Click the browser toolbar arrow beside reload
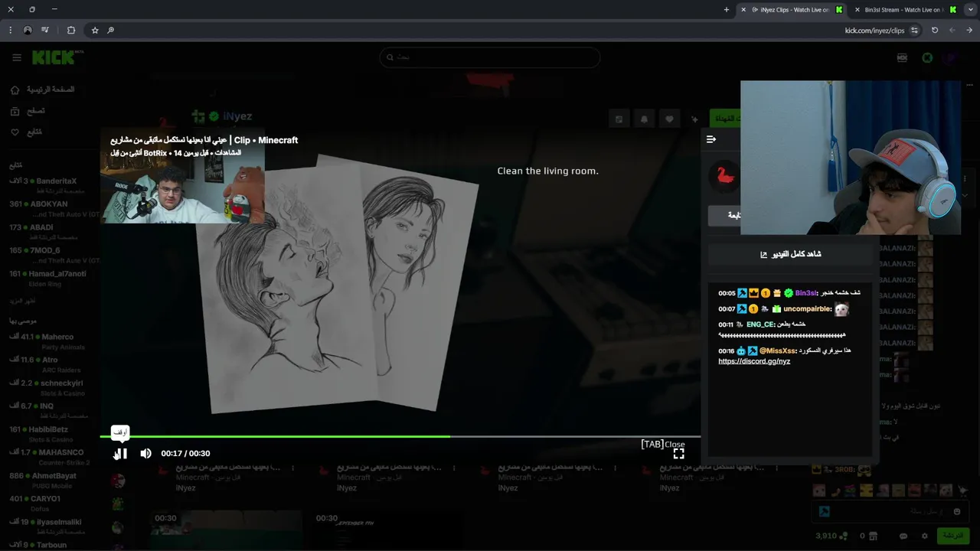The height and width of the screenshot is (551, 980). [952, 31]
